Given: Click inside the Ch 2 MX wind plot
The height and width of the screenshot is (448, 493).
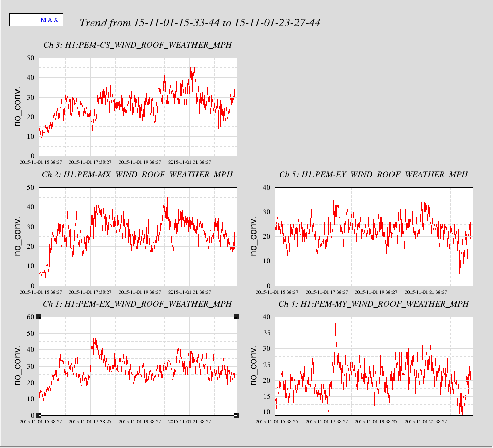Looking at the screenshot, I should [138, 237].
